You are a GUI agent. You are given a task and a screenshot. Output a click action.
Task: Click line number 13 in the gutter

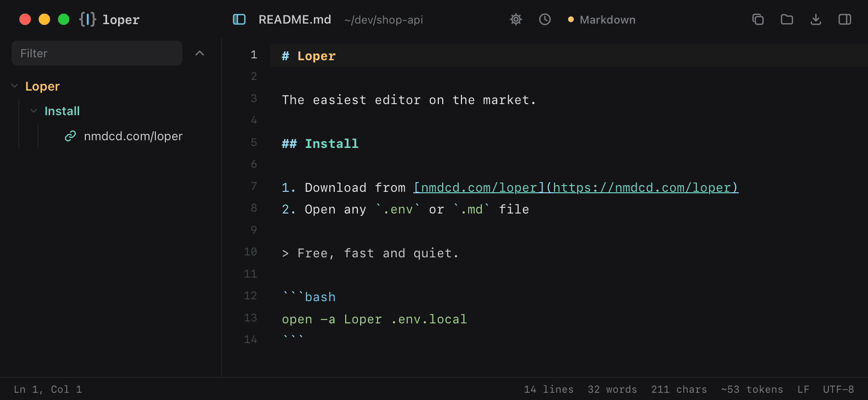tap(250, 318)
